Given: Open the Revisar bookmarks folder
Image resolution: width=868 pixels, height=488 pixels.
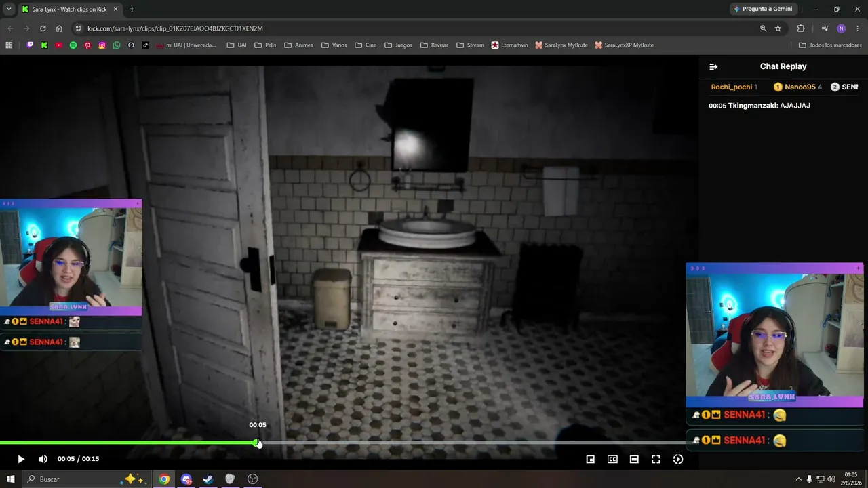Looking at the screenshot, I should [434, 45].
